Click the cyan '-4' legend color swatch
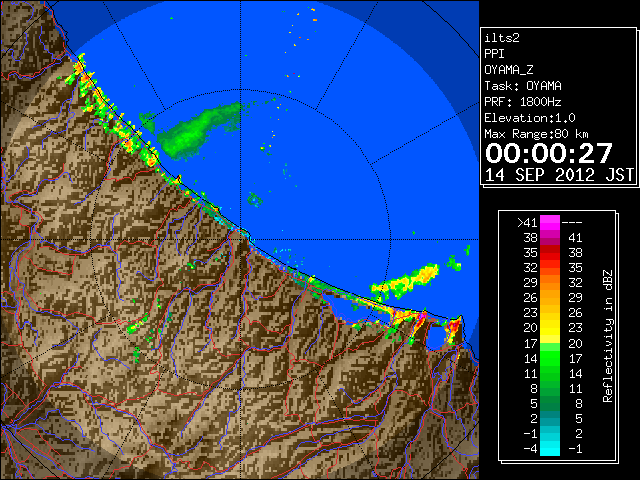The image size is (640, 480). click(x=550, y=448)
